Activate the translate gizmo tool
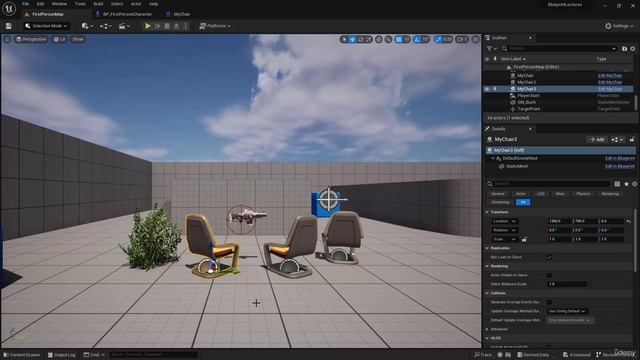This screenshot has height=360, width=640. tap(353, 40)
